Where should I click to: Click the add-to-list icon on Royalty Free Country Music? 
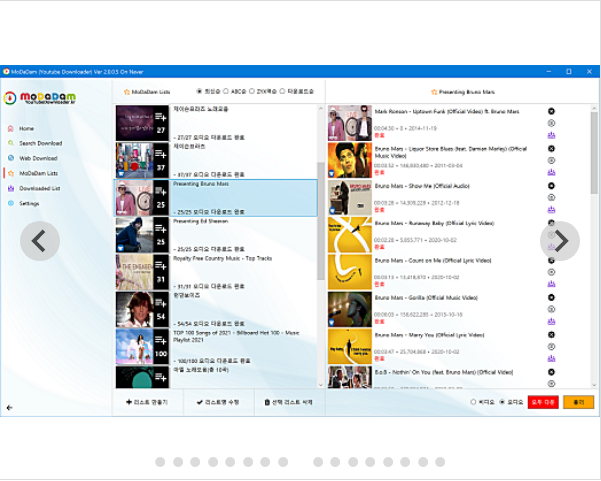[161, 265]
